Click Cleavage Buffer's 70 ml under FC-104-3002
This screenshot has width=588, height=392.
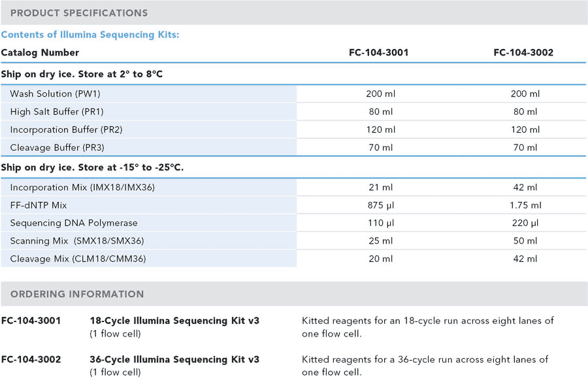(x=525, y=148)
